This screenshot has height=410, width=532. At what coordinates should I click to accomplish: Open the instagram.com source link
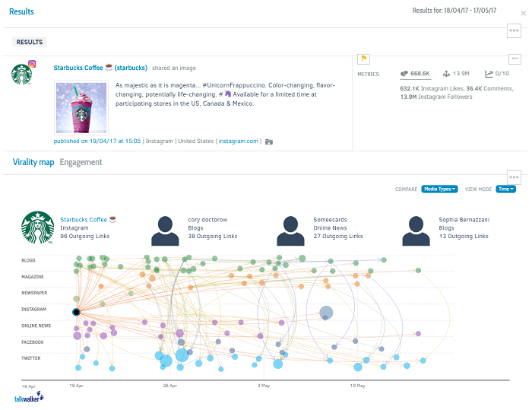pos(238,141)
